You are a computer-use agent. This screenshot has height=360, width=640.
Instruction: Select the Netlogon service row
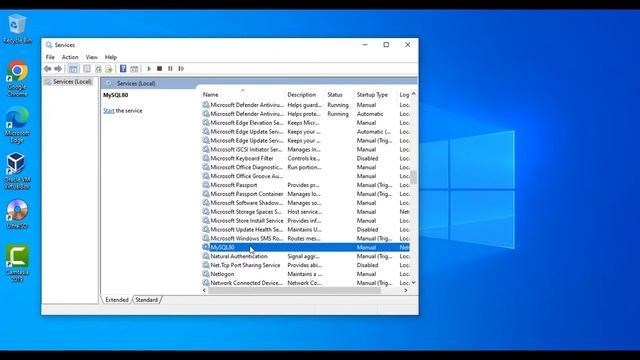click(305, 274)
